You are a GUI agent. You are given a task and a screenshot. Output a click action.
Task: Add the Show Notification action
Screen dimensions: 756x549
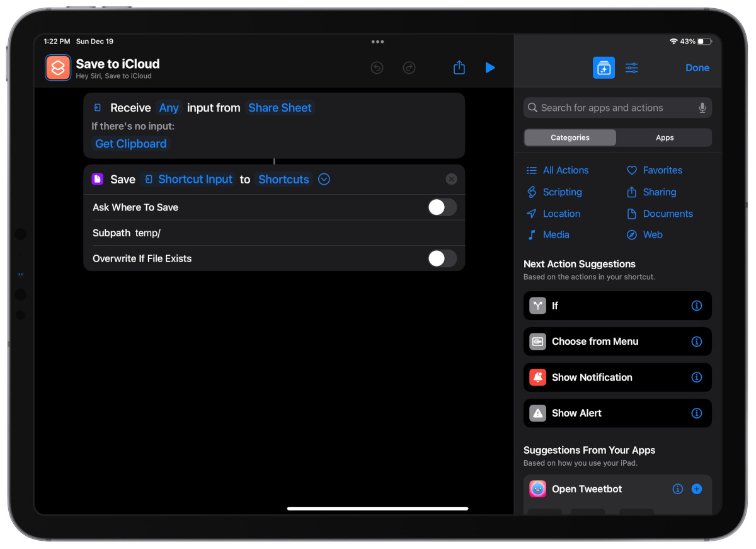[x=617, y=378]
